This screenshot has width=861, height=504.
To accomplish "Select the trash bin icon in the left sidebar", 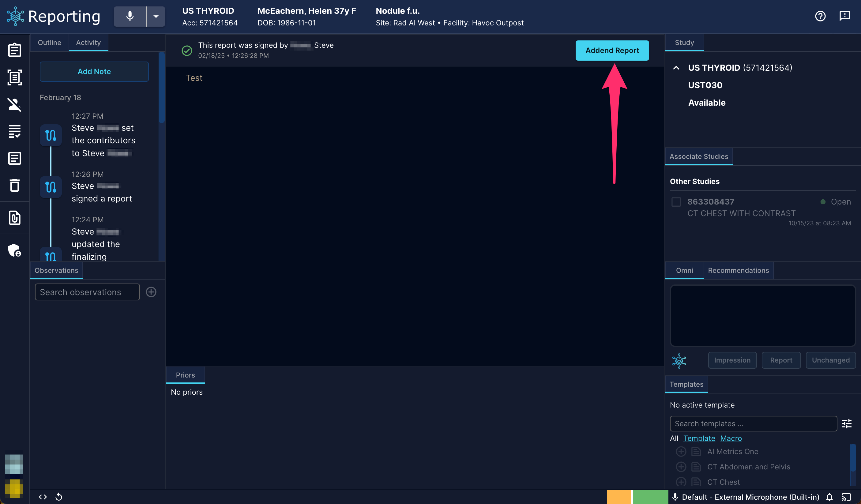I will pos(14,185).
